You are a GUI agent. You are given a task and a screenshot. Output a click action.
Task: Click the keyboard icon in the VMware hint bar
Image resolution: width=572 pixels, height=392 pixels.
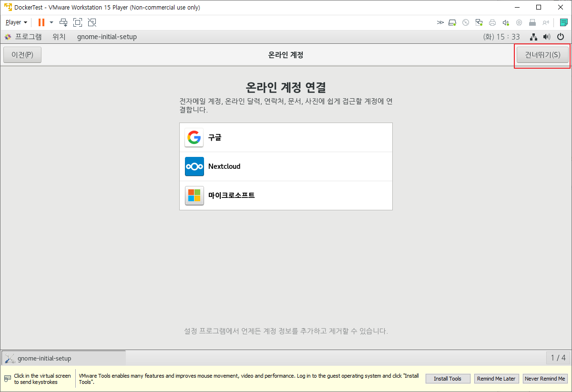click(8, 379)
